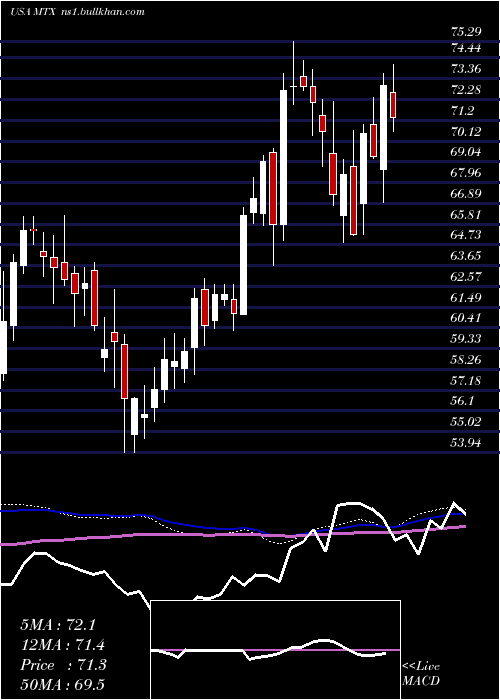Click the Price : 71.3 readout

pos(63,665)
